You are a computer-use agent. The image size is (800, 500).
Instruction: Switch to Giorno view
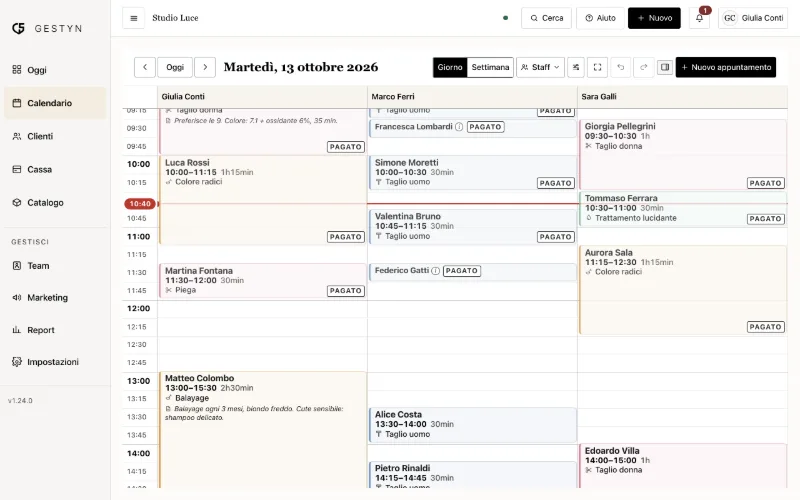(x=450, y=67)
